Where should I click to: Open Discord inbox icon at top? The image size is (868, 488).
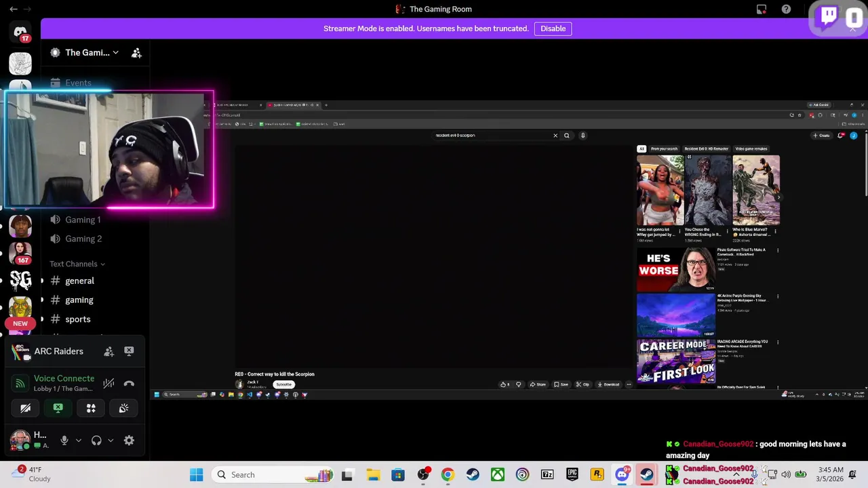(762, 9)
